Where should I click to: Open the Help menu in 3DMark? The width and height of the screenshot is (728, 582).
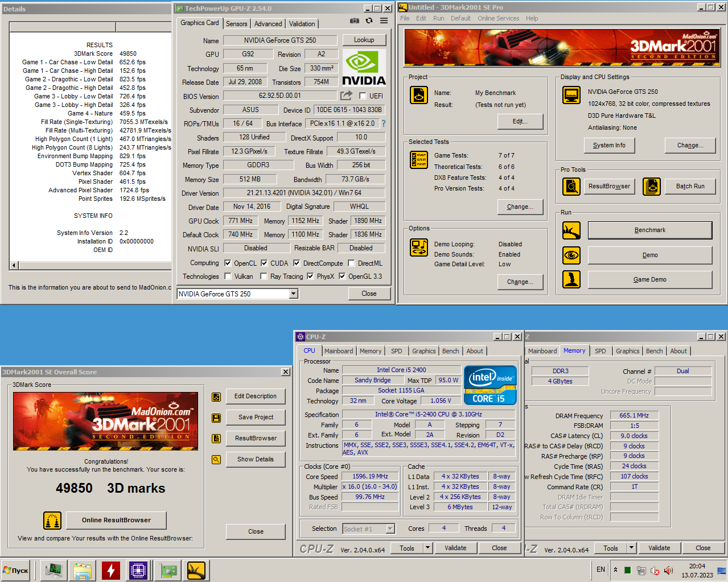coord(532,18)
